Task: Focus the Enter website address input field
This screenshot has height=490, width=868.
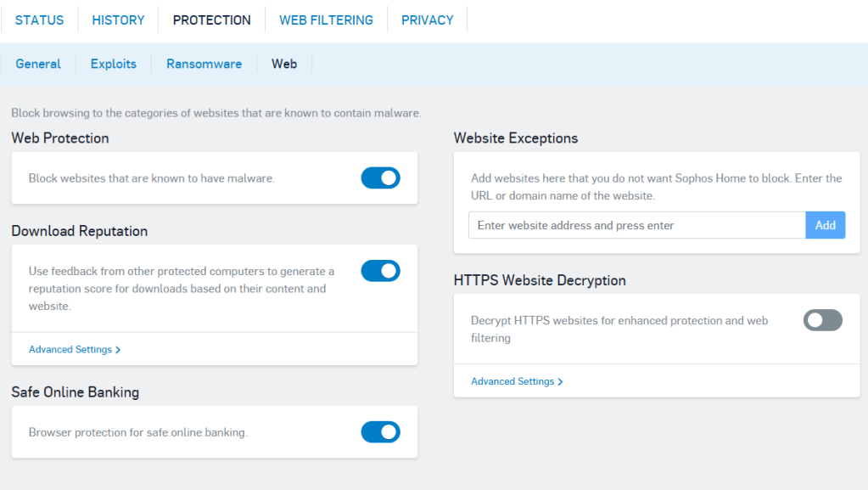Action: pyautogui.click(x=636, y=225)
